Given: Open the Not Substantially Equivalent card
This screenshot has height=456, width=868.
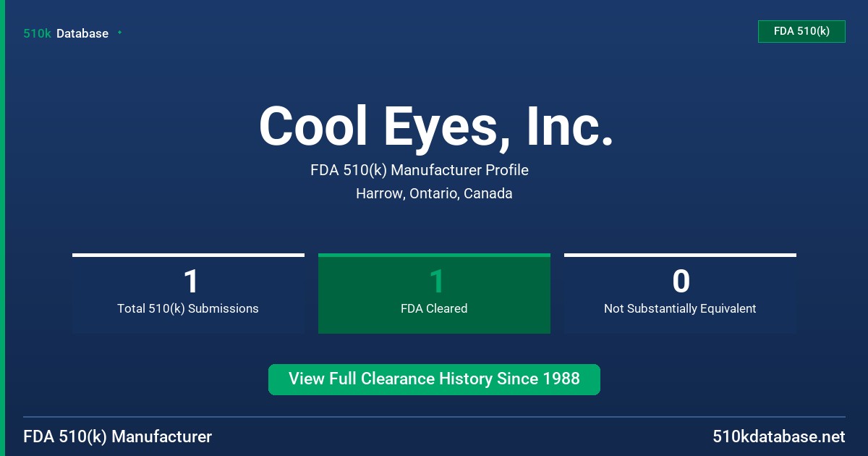Looking at the screenshot, I should [x=680, y=293].
